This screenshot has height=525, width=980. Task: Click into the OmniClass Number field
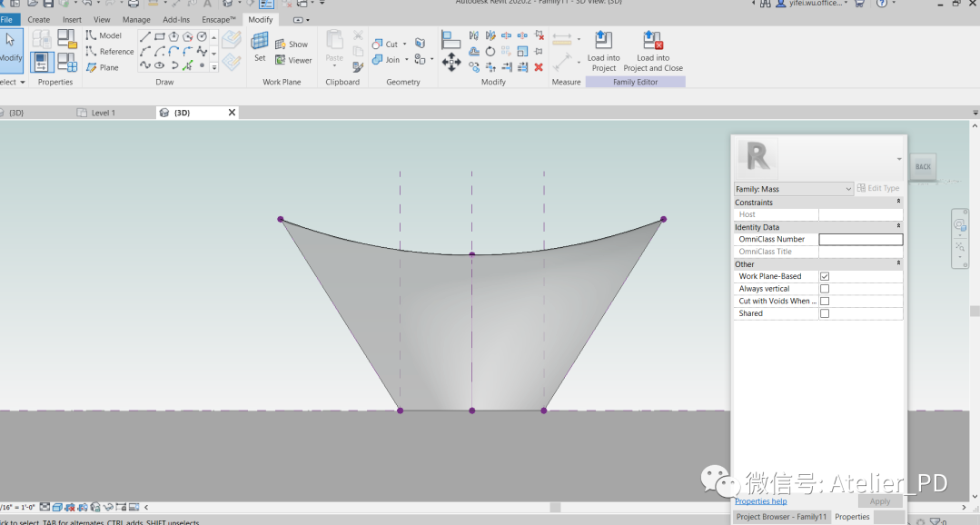click(x=861, y=240)
